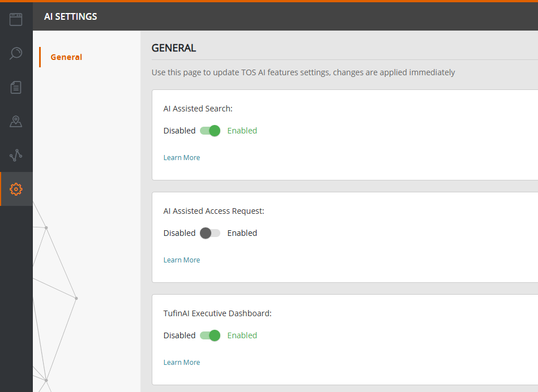Click the GENERAL section heading

(174, 48)
